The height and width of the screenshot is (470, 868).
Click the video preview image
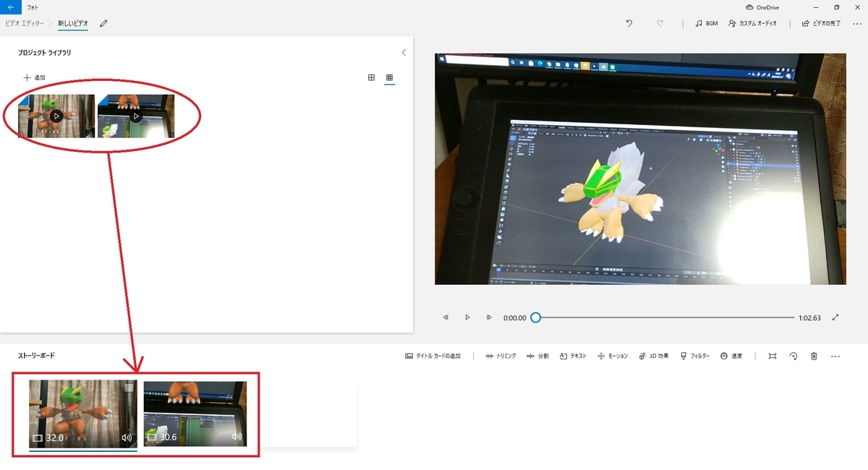[640, 168]
